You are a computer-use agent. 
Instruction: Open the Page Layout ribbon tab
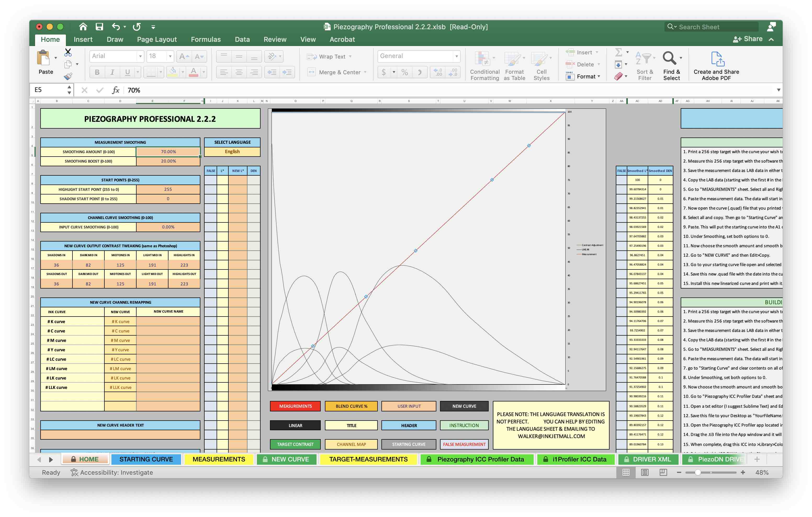pos(157,39)
